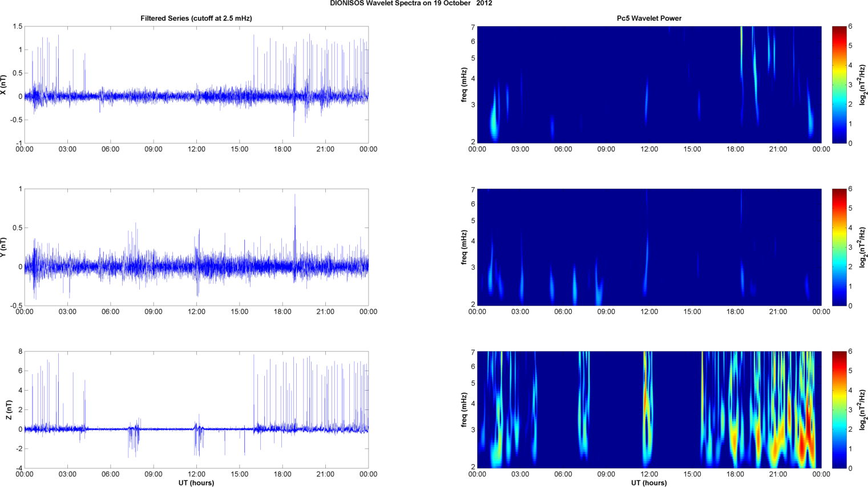Click the 'Z (nT)' axis label

[x=8, y=410]
